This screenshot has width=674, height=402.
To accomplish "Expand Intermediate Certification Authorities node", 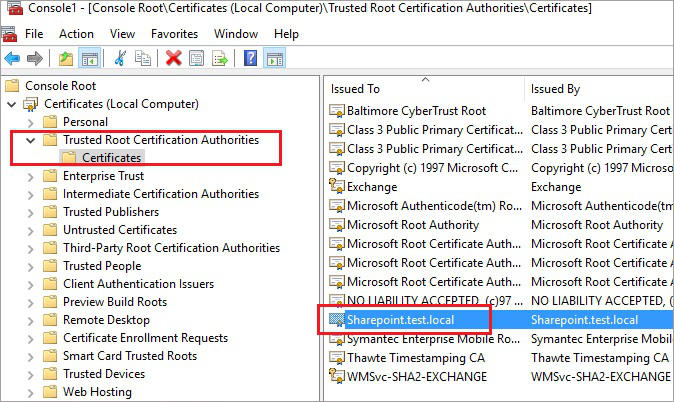I will (x=31, y=195).
